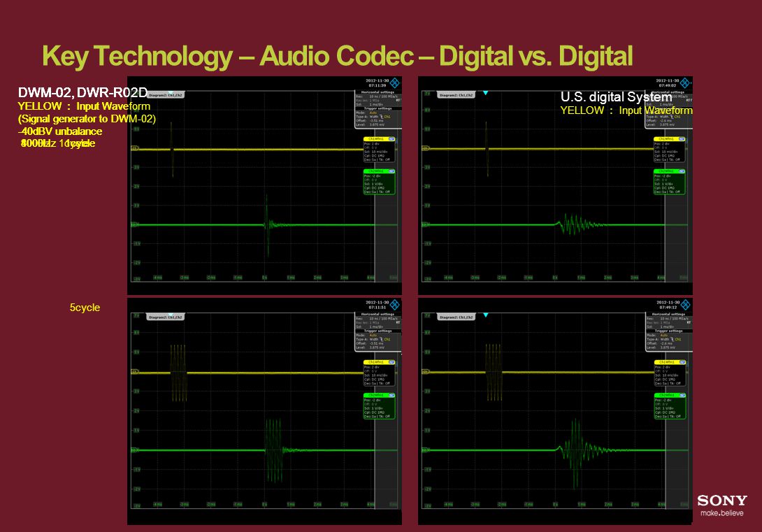Click the cyan trigger position marker on the 07:49:02 scope
Screen dimensions: 762x532
tap(485, 93)
